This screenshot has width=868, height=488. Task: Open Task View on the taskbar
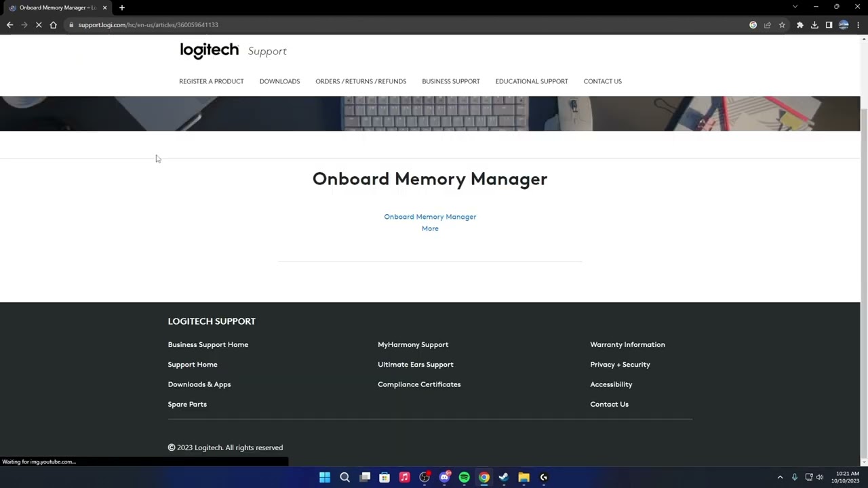pos(365,477)
